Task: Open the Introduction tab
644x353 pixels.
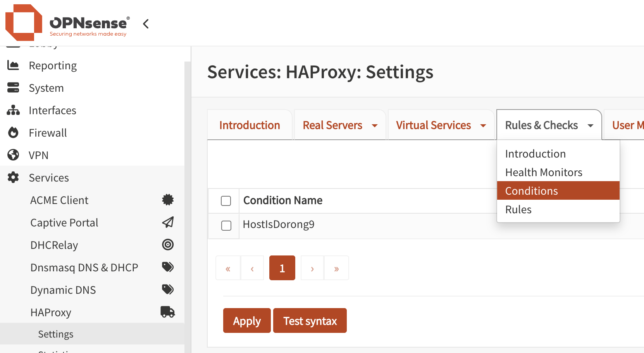Action: 250,125
